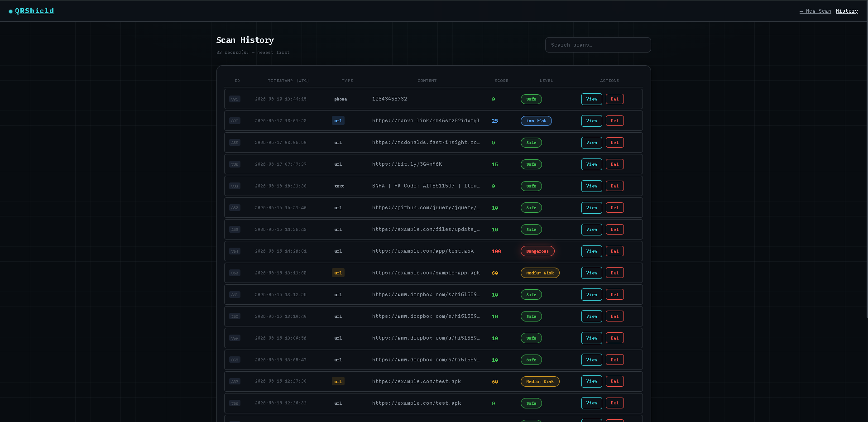The width and height of the screenshot is (868, 422).
Task: Click the Medium Risk badge for sample-app.apk
Action: 540,273
